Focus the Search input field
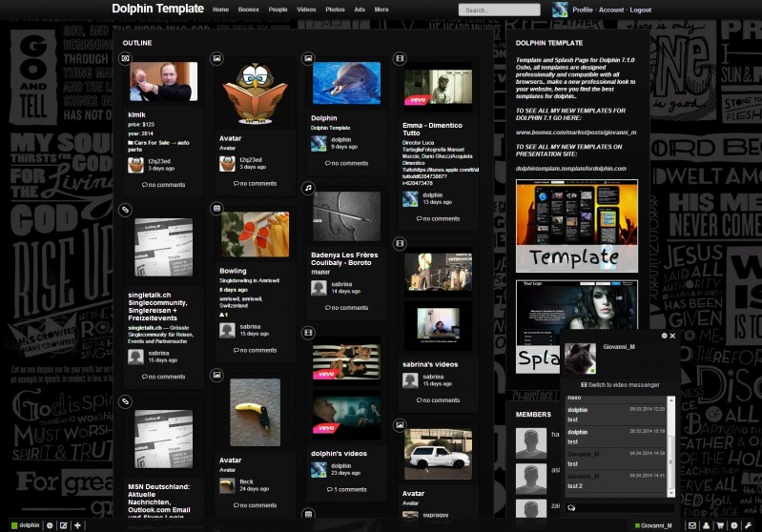 tap(499, 10)
